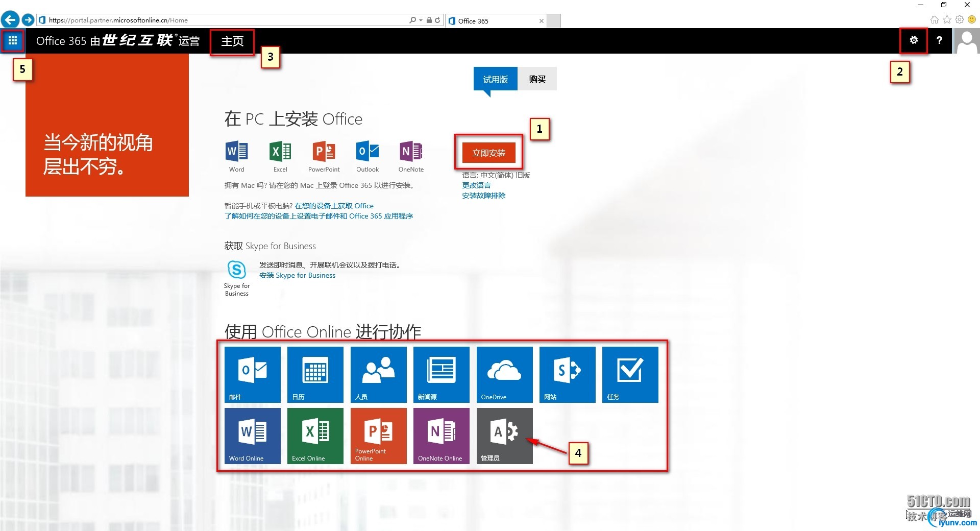The height and width of the screenshot is (531, 980).
Task: Click the Skype for Business icon
Action: (x=237, y=269)
